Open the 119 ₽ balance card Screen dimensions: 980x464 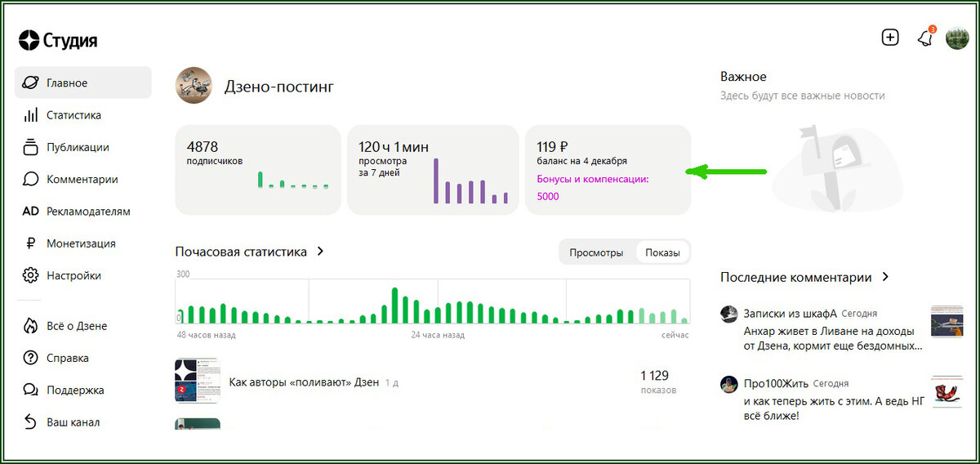click(x=608, y=170)
